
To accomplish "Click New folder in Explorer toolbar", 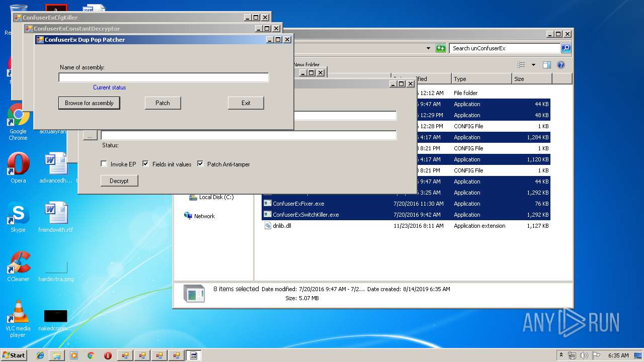I will [x=306, y=65].
